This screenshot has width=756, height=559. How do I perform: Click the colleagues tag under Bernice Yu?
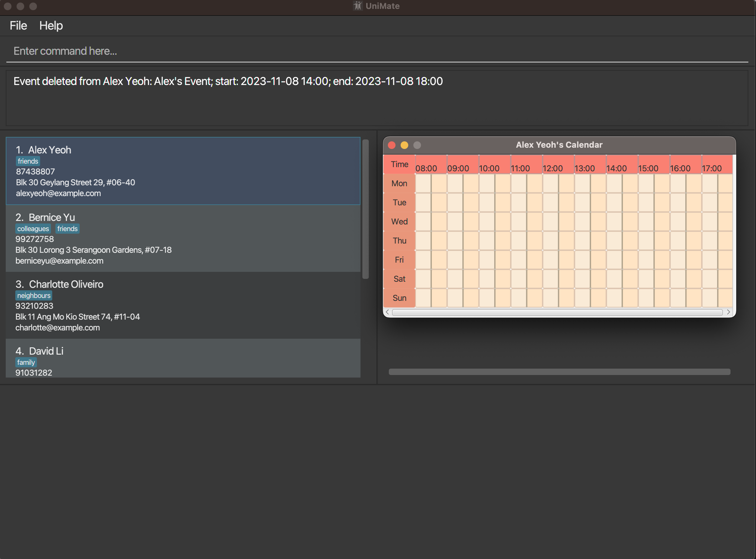[33, 229]
